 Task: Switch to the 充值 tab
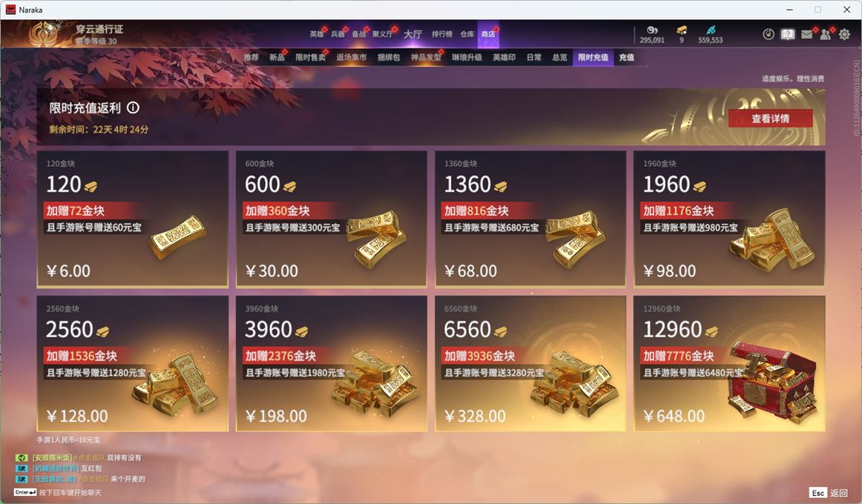[626, 57]
